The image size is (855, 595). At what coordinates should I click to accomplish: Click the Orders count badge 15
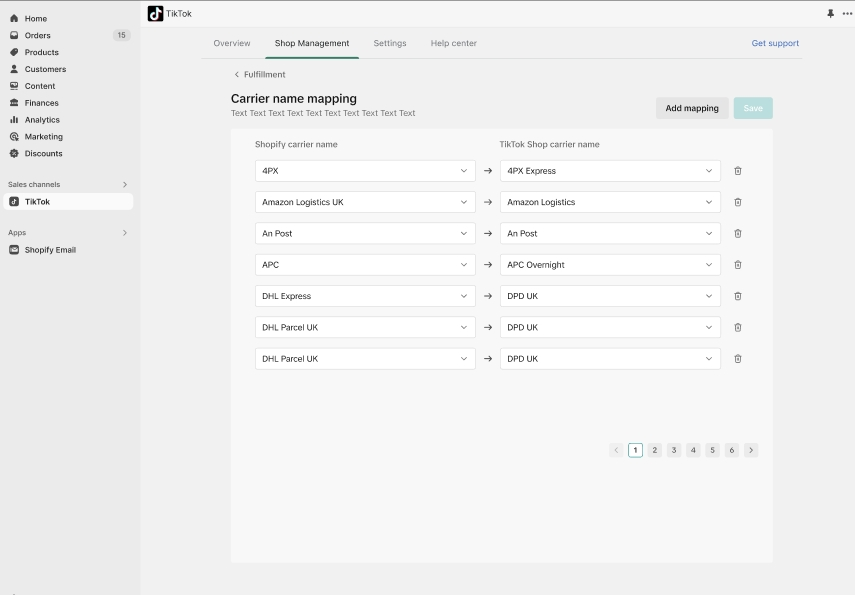(x=121, y=35)
